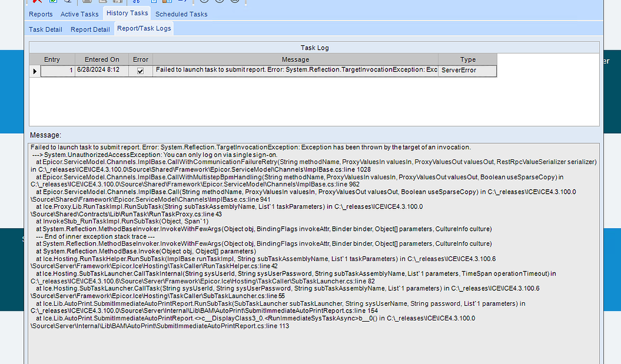Switch to the Reports tab
This screenshot has height=364, width=621.
pyautogui.click(x=41, y=14)
